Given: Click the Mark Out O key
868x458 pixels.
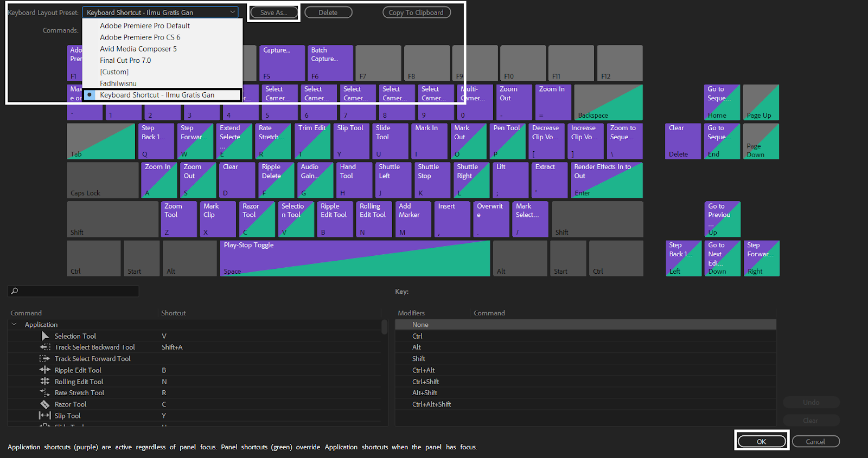Looking at the screenshot, I should coord(468,141).
